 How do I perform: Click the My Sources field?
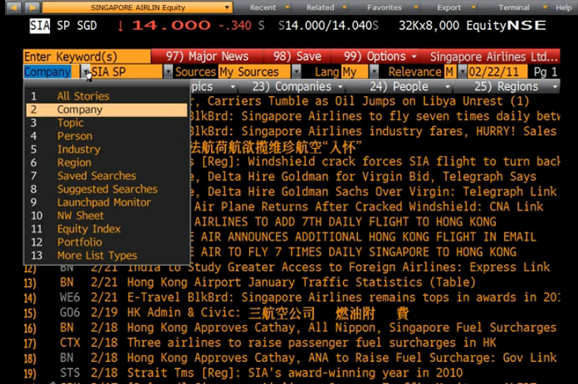click(255, 71)
